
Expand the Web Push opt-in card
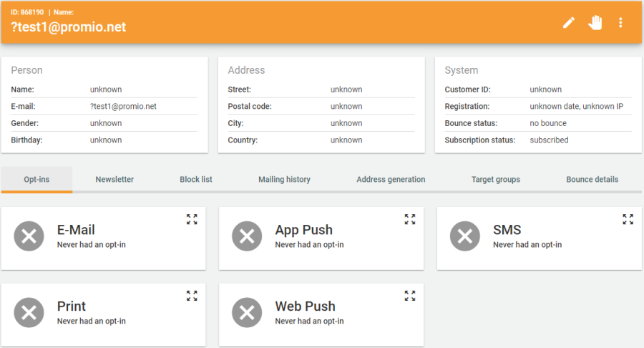pyautogui.click(x=410, y=296)
